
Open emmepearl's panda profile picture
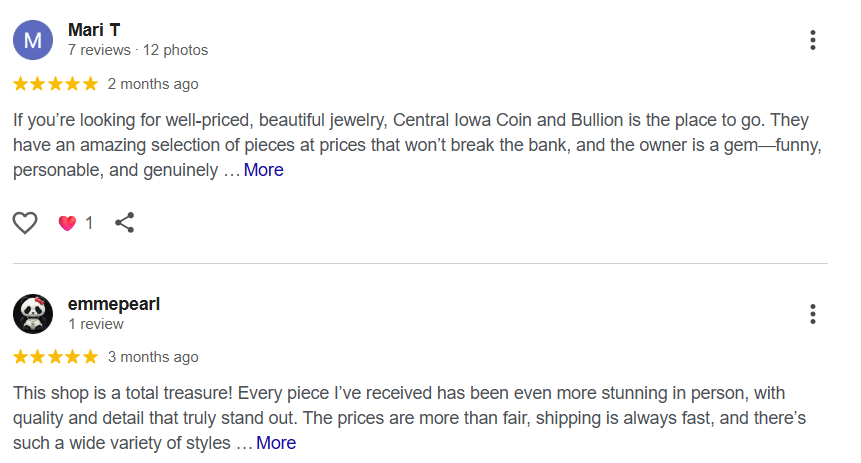[33, 314]
